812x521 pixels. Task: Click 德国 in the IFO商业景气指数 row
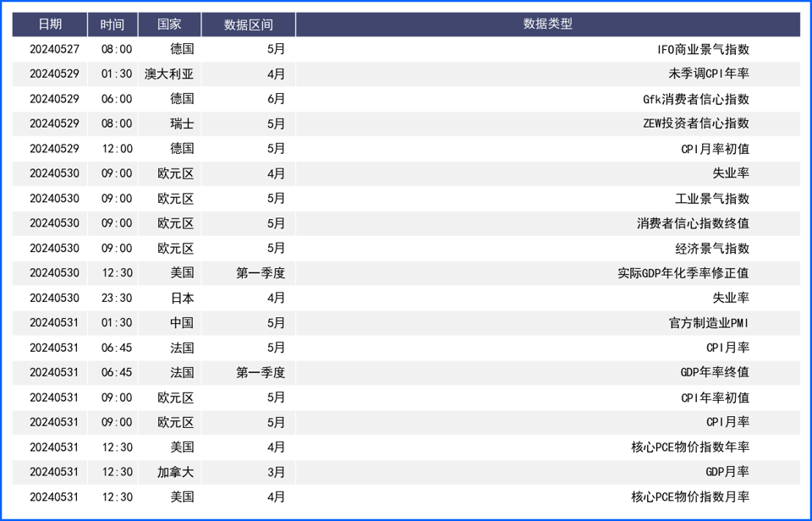click(182, 49)
